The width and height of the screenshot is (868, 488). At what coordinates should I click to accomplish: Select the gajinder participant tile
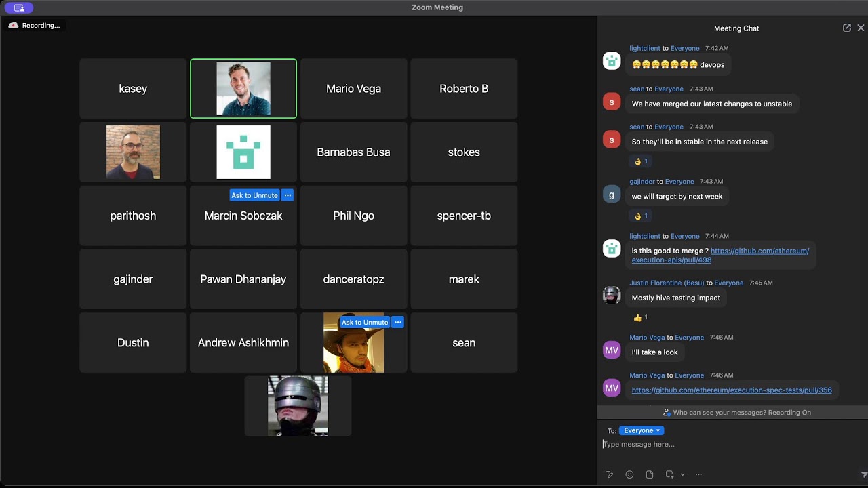[x=133, y=279]
